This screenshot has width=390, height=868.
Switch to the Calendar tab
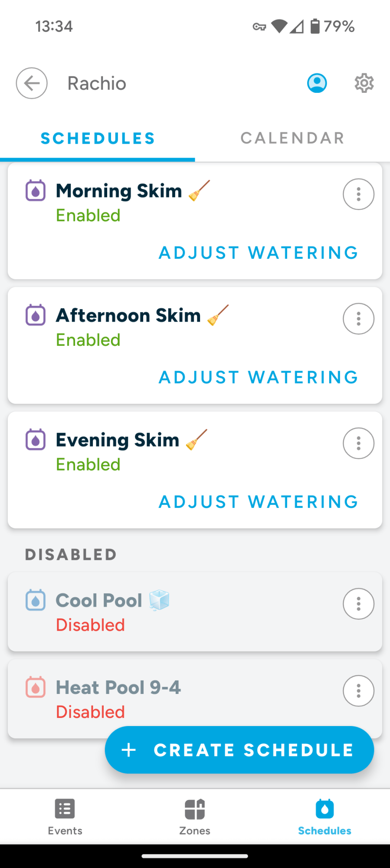coord(292,138)
